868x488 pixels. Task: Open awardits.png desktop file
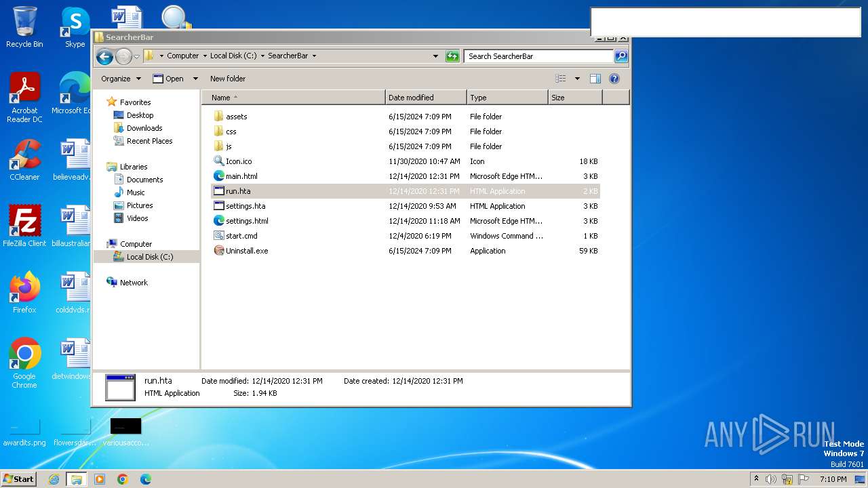(24, 432)
